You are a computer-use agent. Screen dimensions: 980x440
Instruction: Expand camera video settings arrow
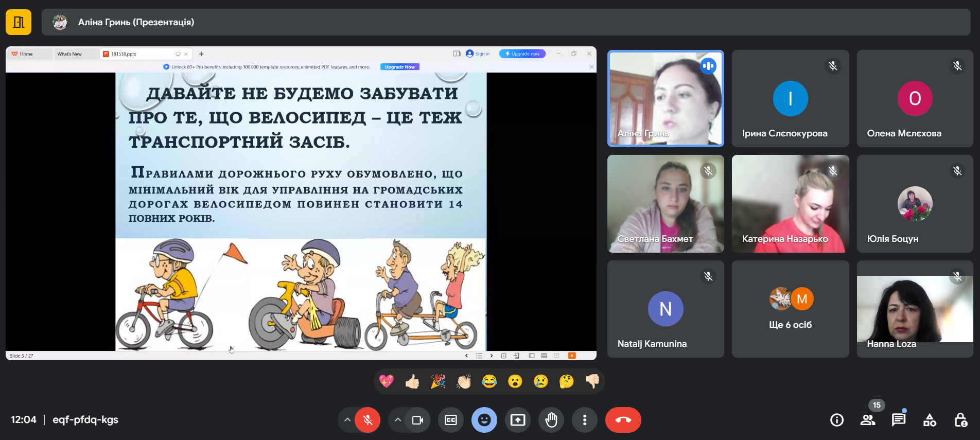[397, 420]
